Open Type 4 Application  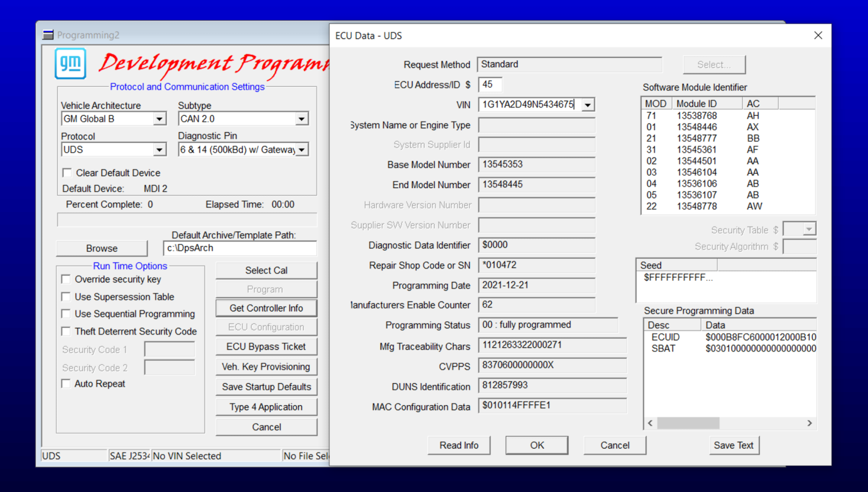[266, 407]
